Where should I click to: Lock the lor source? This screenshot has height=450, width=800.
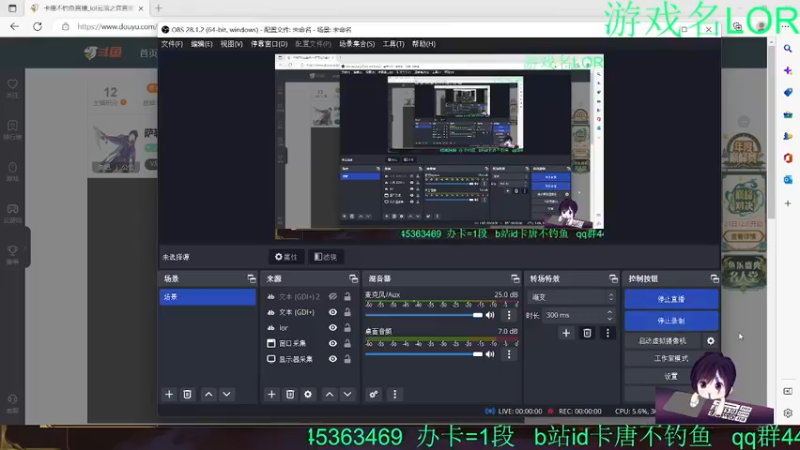point(347,328)
